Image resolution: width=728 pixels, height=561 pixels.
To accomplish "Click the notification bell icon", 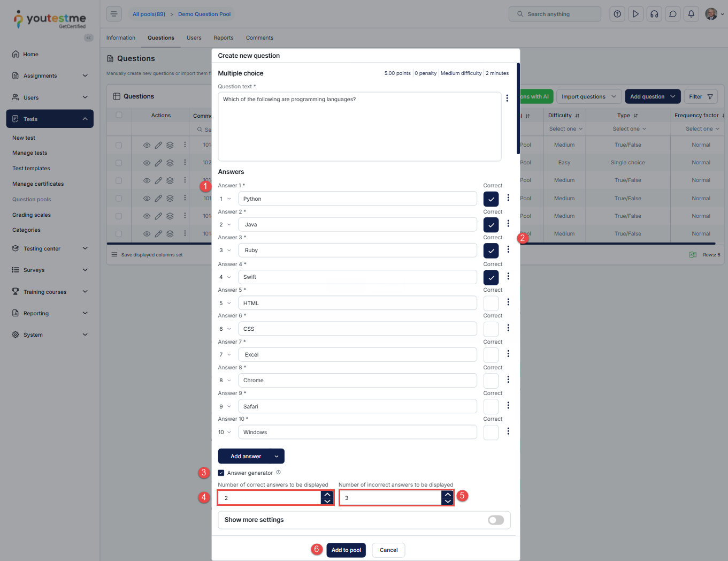I will coord(691,14).
